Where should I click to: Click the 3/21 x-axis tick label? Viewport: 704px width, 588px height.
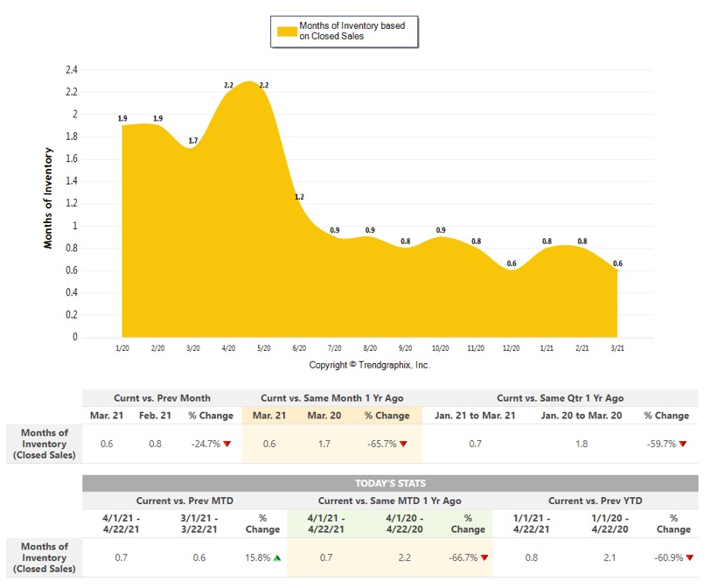coord(617,347)
